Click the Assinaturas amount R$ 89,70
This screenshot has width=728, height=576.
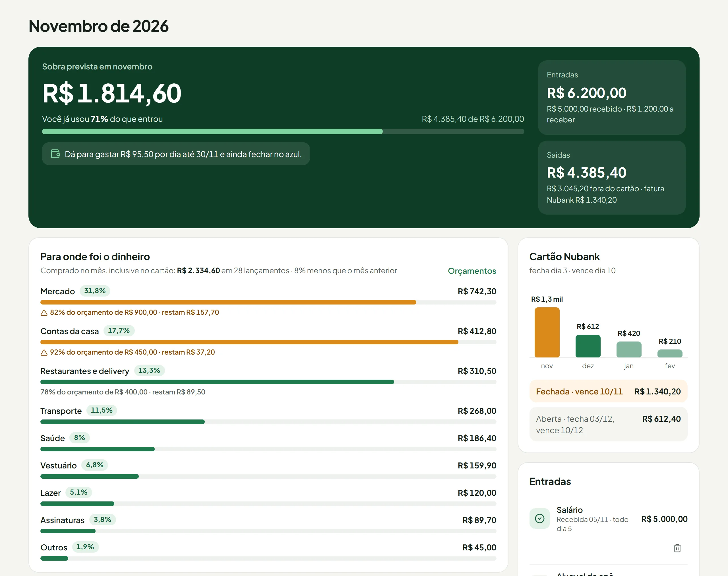point(479,520)
